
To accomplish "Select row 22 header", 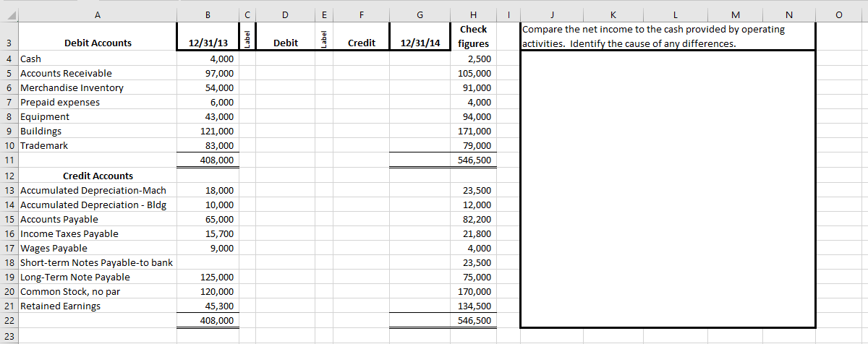I will click(9, 320).
